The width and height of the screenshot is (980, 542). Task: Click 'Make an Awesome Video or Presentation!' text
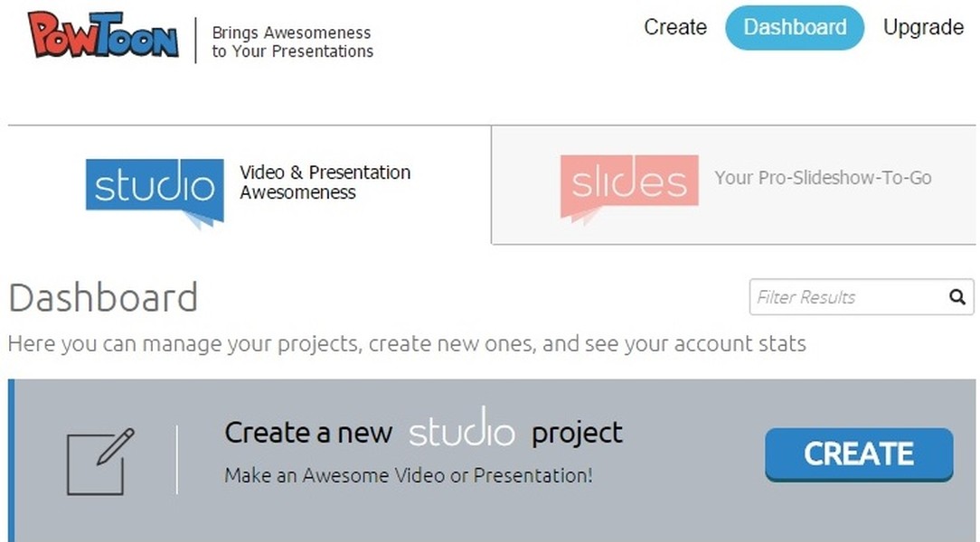click(409, 475)
